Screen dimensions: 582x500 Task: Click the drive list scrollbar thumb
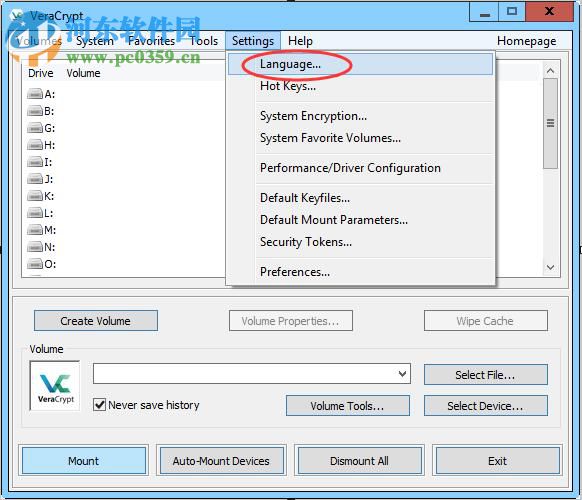pyautogui.click(x=550, y=123)
